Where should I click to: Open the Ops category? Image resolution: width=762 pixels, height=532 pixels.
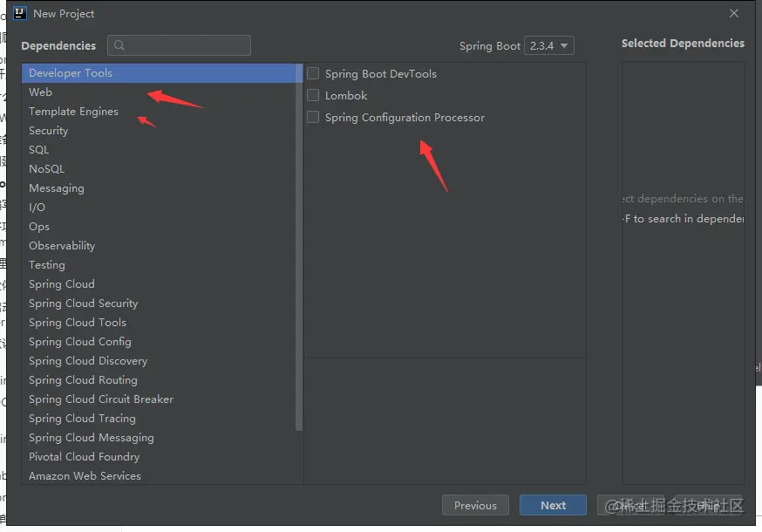159,227
